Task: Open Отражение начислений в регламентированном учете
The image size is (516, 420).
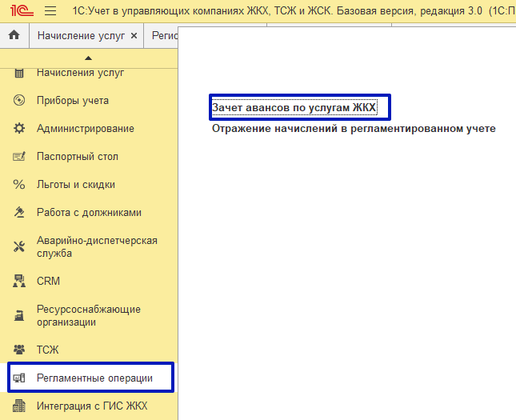Action: 354,128
